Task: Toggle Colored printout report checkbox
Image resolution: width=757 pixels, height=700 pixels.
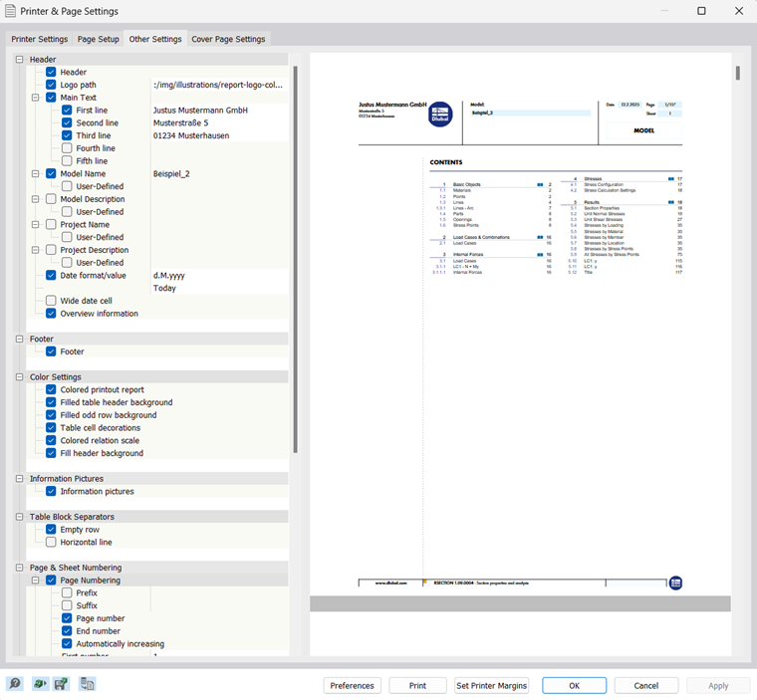Action: coord(51,389)
